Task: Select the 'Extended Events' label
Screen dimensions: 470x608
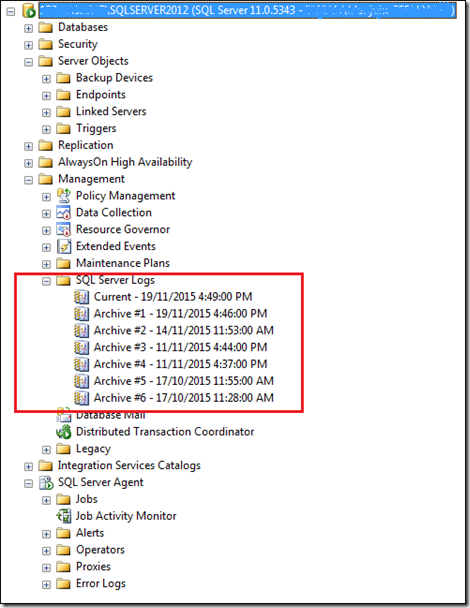Action: tap(116, 247)
